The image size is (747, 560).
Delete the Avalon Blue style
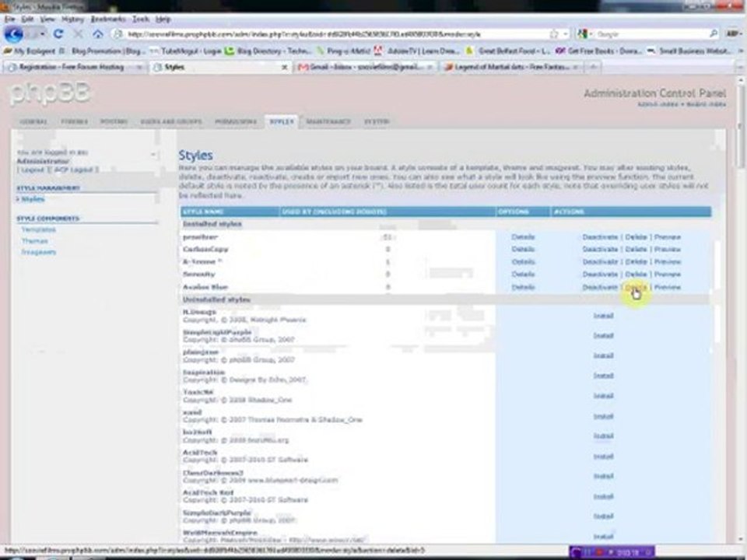coord(636,287)
